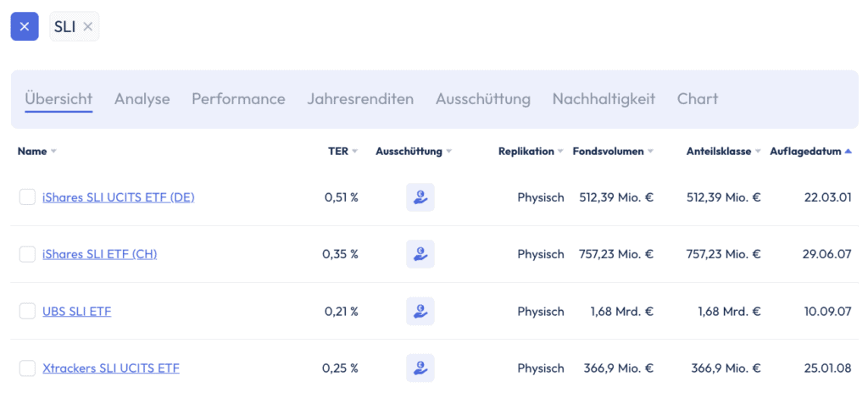Viewport: 868px width, 393px height.
Task: Open Xtrackers SLI UCITS ETF link
Action: click(x=111, y=368)
